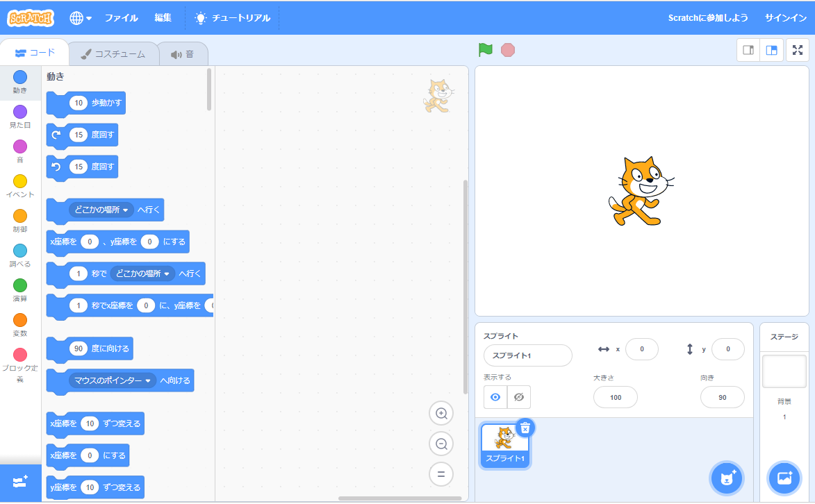This screenshot has width=815, height=504.
Task: Enter full screen stage mode
Action: click(x=798, y=50)
